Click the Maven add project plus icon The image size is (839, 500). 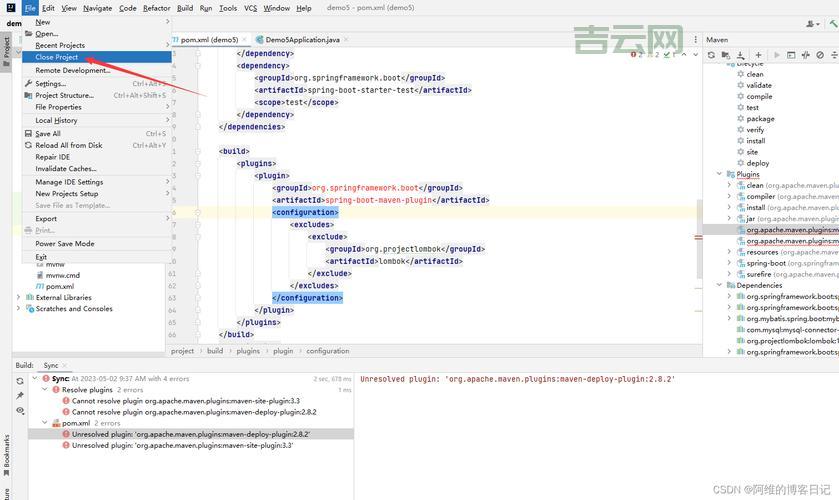click(758, 55)
